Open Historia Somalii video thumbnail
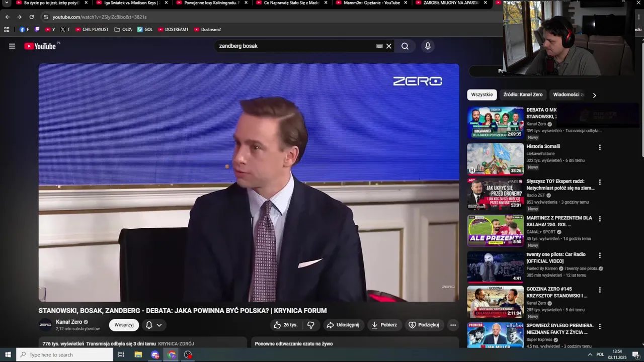 (x=496, y=159)
